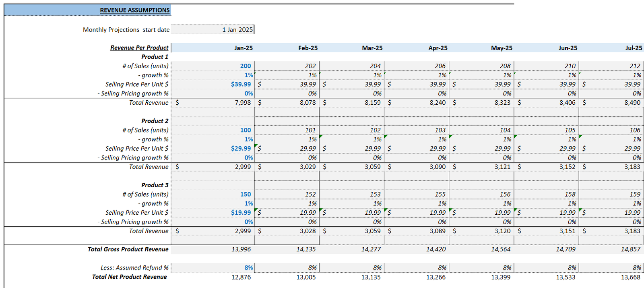
Task: Click Product 3 Jan-25 selling price $19.99
Action: (x=241, y=213)
